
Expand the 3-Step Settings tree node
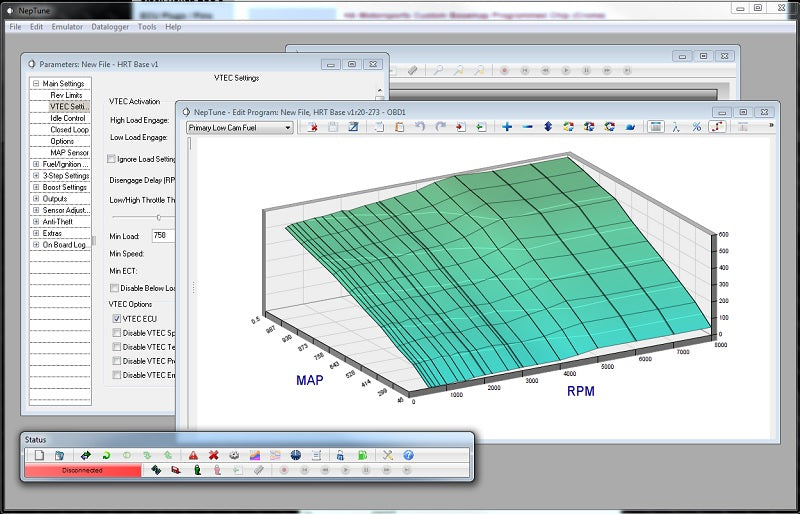point(36,176)
